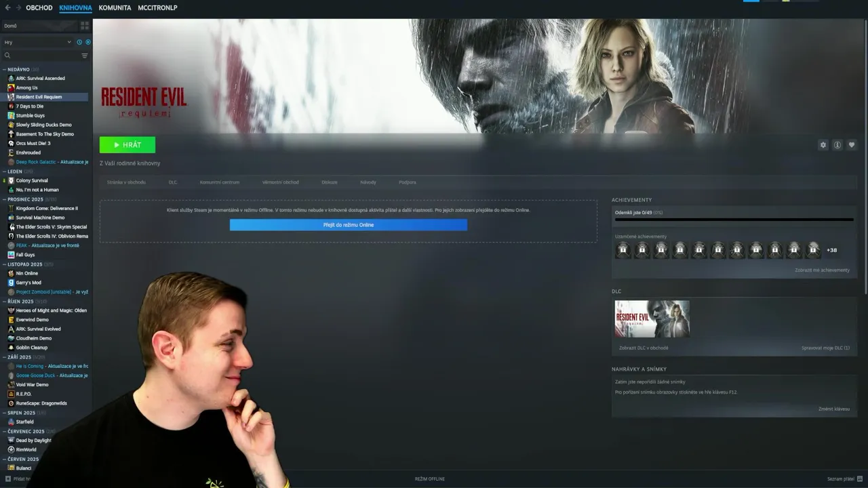Open the KOMUNITA community tab
The height and width of the screenshot is (488, 868).
(115, 8)
